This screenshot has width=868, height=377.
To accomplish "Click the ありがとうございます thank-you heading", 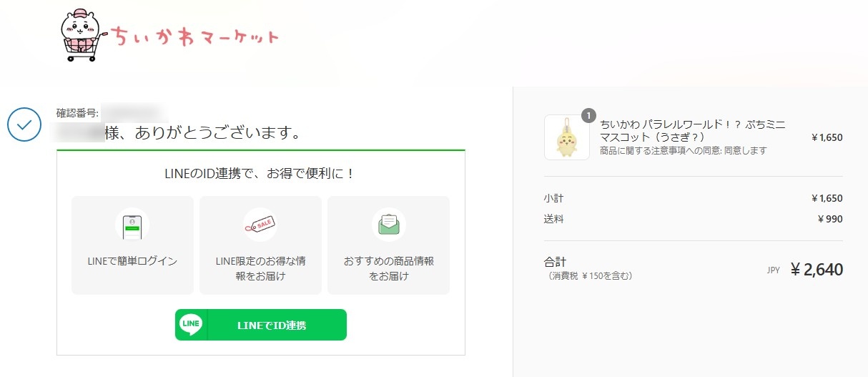I will (x=202, y=134).
